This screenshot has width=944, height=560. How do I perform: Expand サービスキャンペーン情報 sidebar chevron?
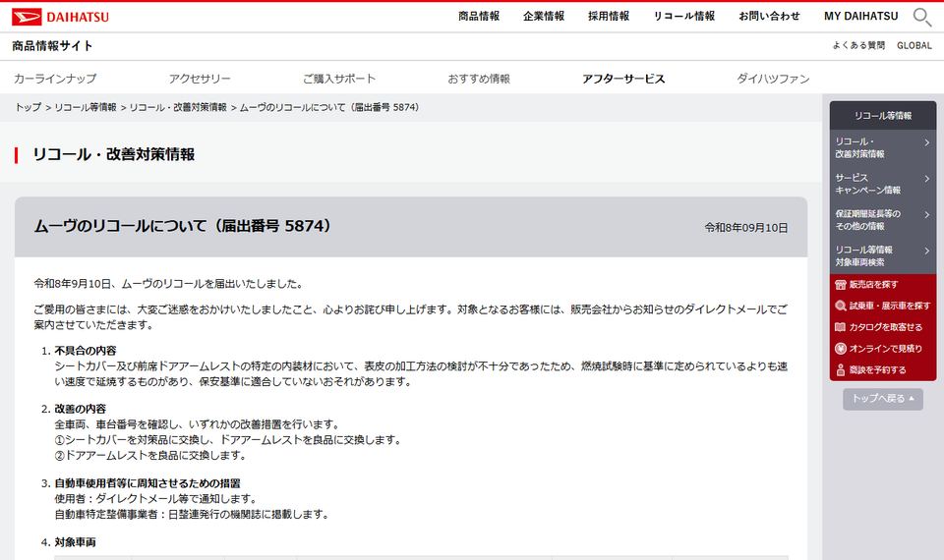(927, 179)
